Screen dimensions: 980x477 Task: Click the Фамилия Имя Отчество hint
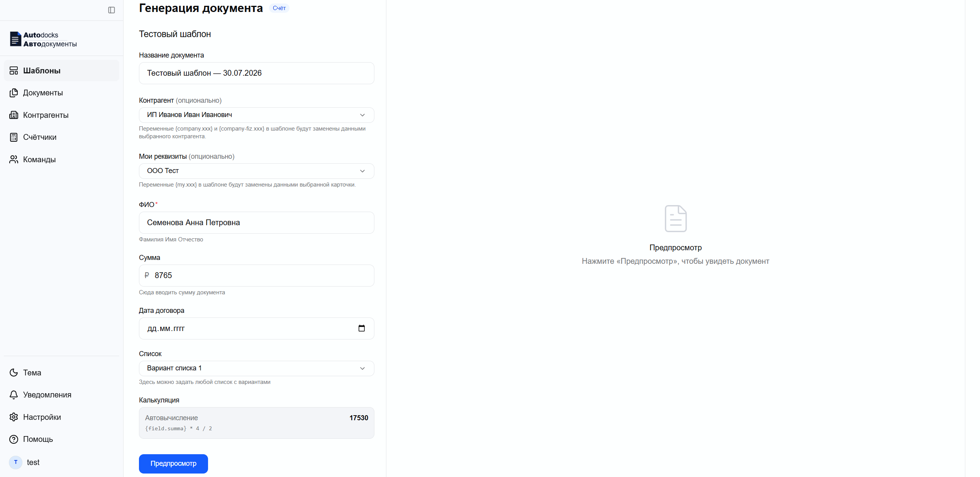(x=171, y=239)
